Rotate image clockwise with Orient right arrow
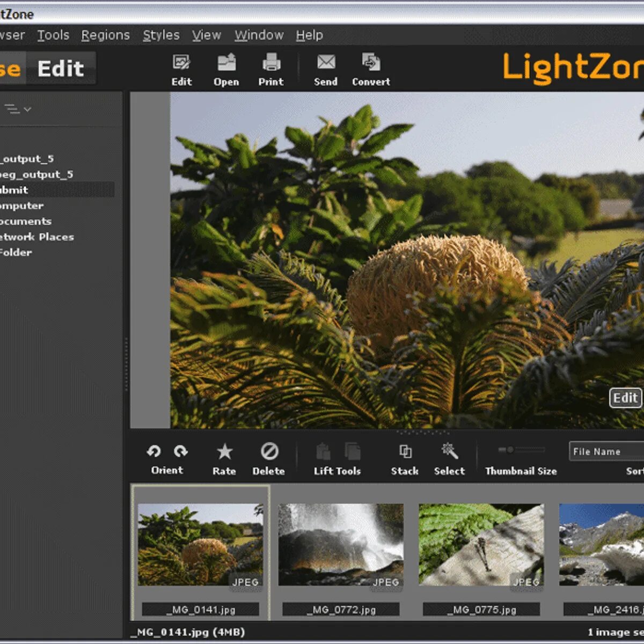The height and width of the screenshot is (644, 644). [181, 451]
